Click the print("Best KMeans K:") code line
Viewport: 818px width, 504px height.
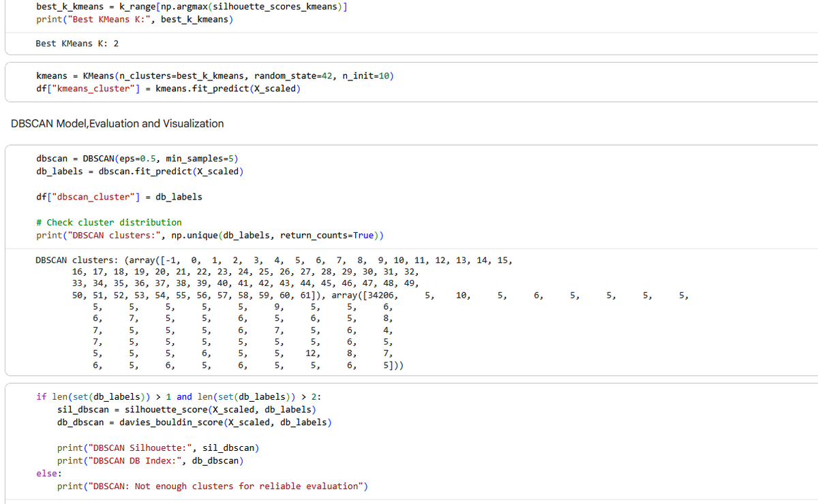[x=134, y=19]
